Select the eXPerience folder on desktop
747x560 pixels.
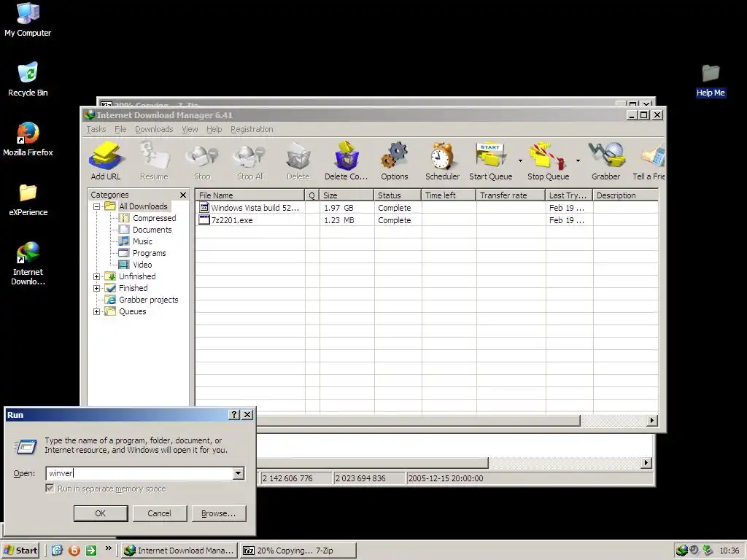point(28,199)
